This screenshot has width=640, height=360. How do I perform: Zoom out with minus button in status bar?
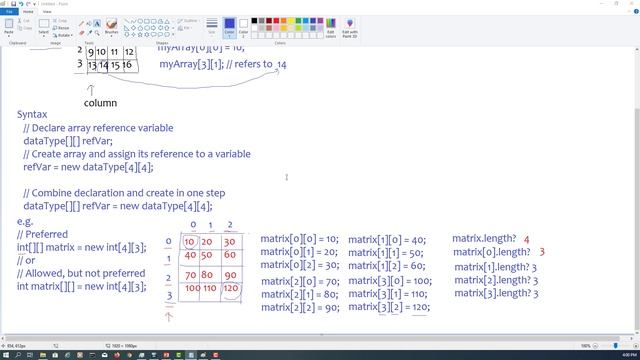coord(595,346)
